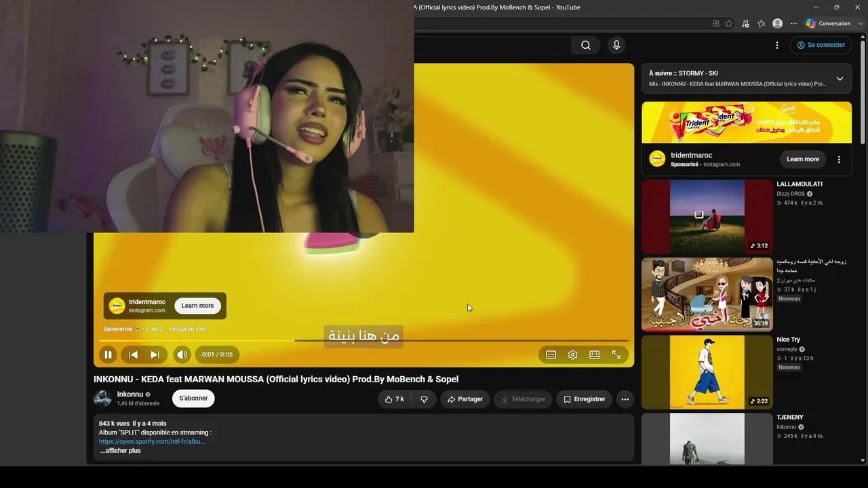
Task: Open the instagram.com link beside the Sponsorisé label
Action: tap(188, 329)
